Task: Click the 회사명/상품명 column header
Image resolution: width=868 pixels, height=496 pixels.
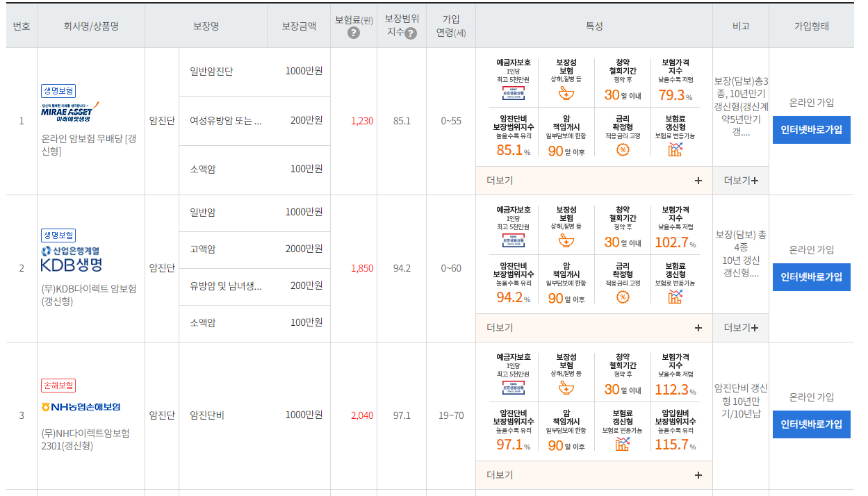Action: (91, 26)
